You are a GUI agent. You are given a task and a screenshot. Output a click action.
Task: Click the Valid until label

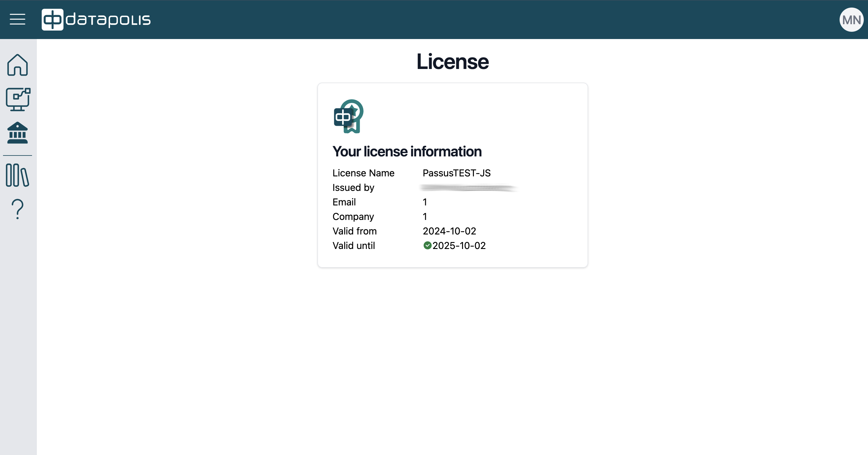pyautogui.click(x=354, y=246)
